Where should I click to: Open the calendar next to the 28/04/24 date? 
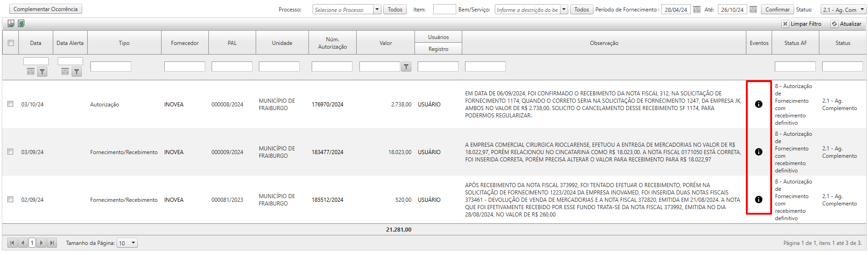coord(696,10)
